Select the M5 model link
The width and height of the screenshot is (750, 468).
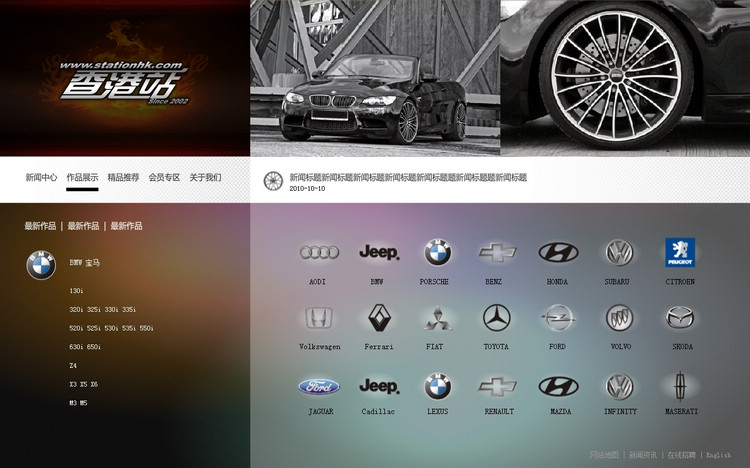[83, 403]
